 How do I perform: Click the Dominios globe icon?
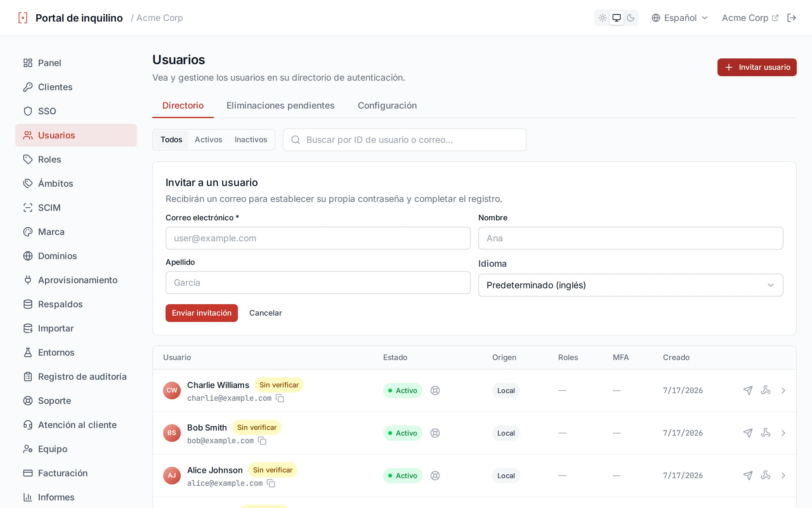coord(28,256)
